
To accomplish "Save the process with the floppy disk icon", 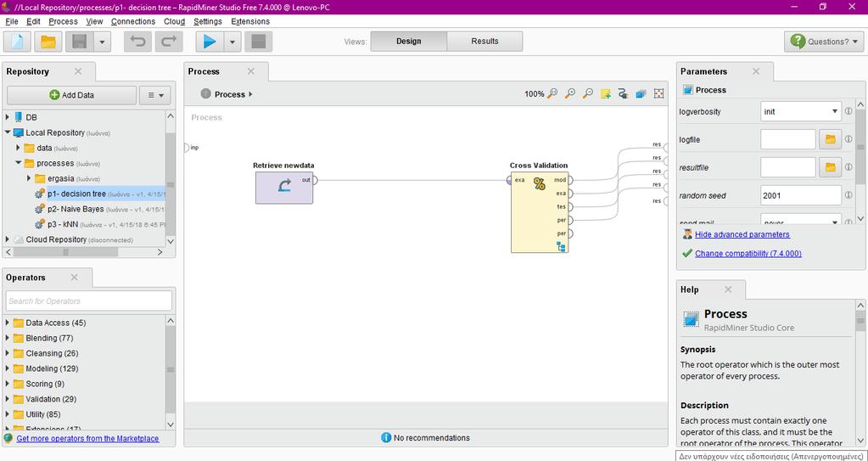I will tap(80, 42).
